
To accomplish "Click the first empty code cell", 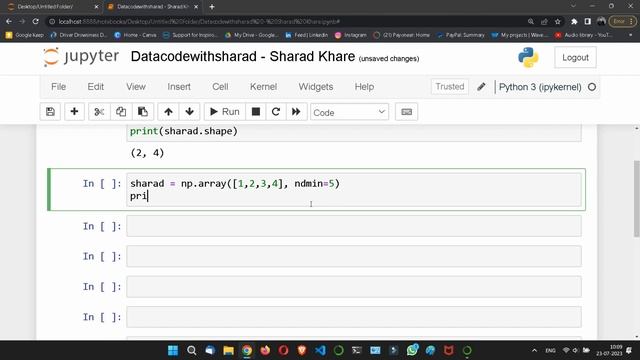I will pos(354,226).
